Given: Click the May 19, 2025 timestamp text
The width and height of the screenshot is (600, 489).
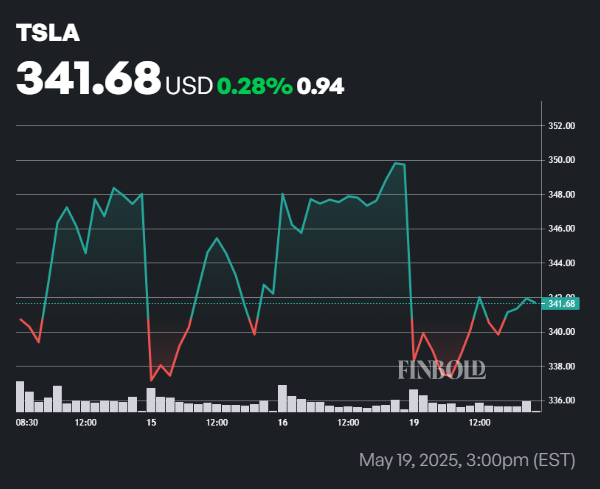Looking at the screenshot, I should coord(467,460).
